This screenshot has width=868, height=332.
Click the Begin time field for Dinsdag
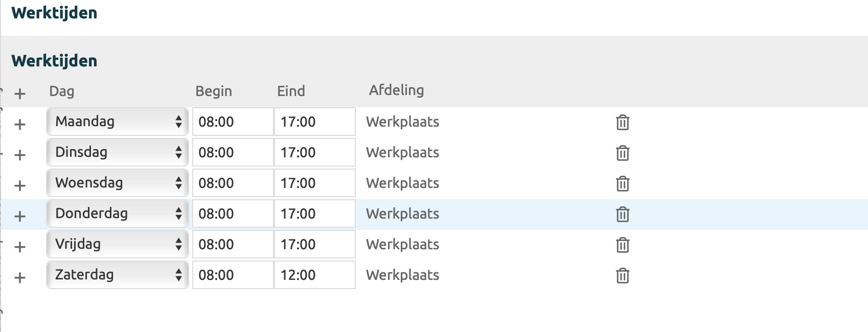pos(233,152)
